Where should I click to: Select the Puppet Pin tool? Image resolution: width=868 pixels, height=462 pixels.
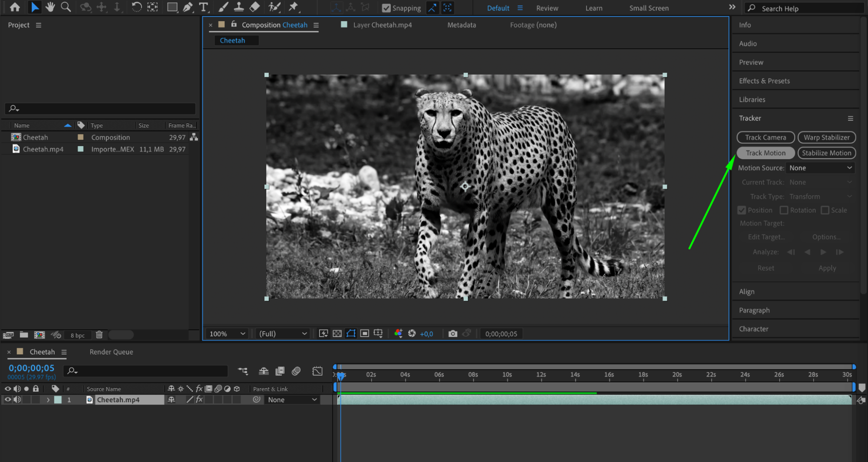coord(294,7)
